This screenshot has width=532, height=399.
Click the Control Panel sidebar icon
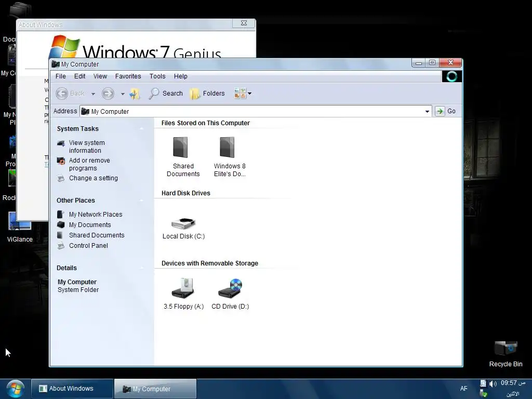pyautogui.click(x=61, y=246)
